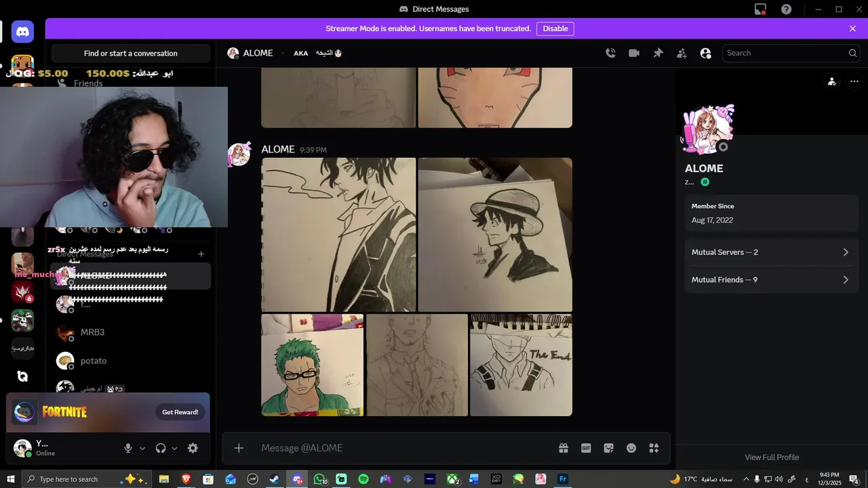Open Spotify from taskbar
Image resolution: width=868 pixels, height=488 pixels.
tap(363, 479)
